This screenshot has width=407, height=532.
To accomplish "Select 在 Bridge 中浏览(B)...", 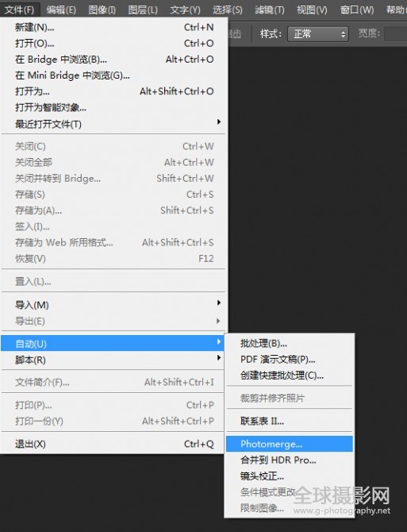I will click(x=113, y=60).
